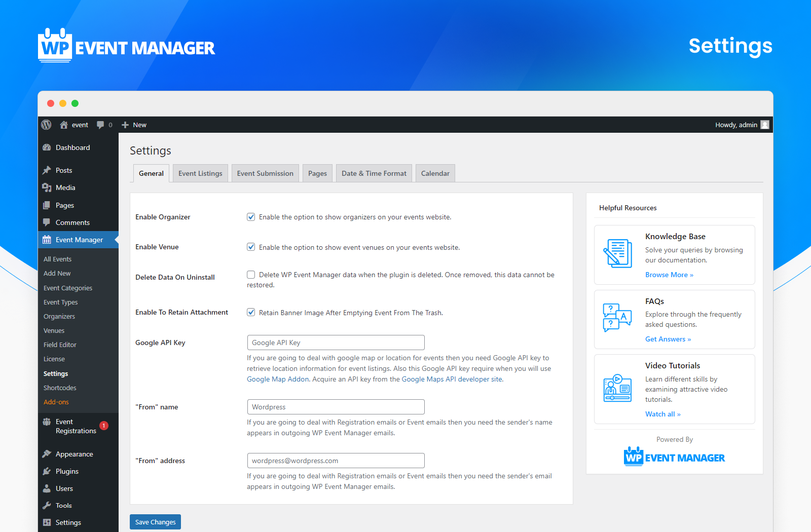811x532 pixels.
Task: Click the plus icon next to New
Action: tap(125, 125)
